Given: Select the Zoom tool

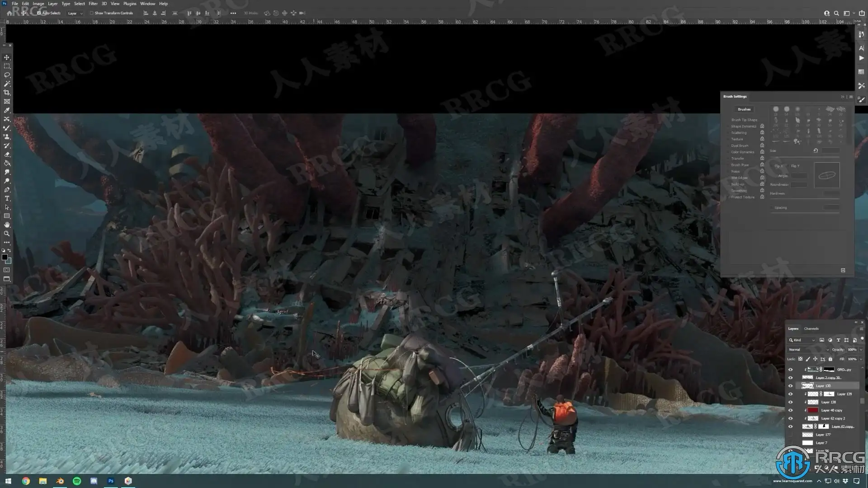Looking at the screenshot, I should pos(7,234).
